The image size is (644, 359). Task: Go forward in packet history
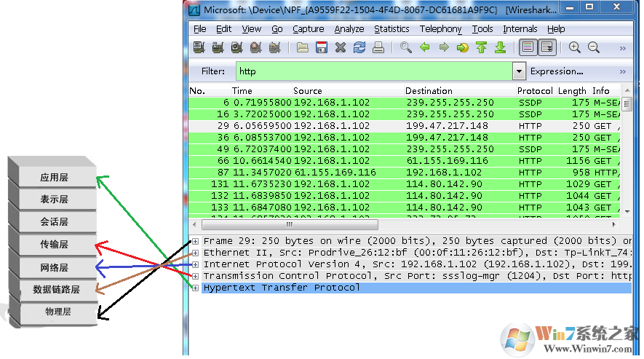click(x=444, y=48)
